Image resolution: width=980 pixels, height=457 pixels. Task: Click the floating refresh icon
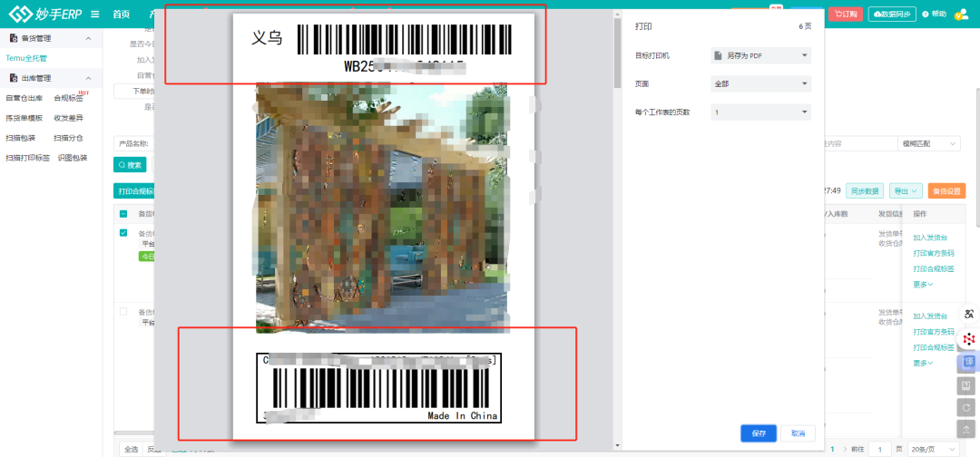966,408
